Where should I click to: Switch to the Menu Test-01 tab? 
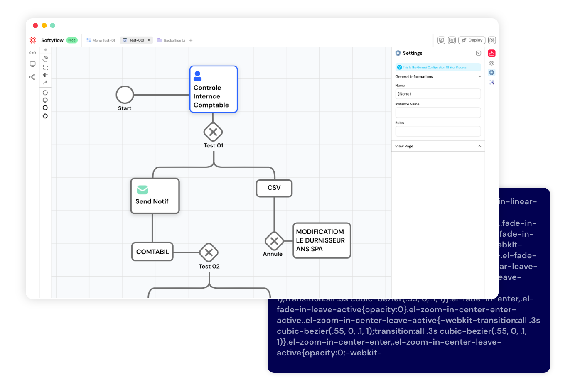coord(101,40)
